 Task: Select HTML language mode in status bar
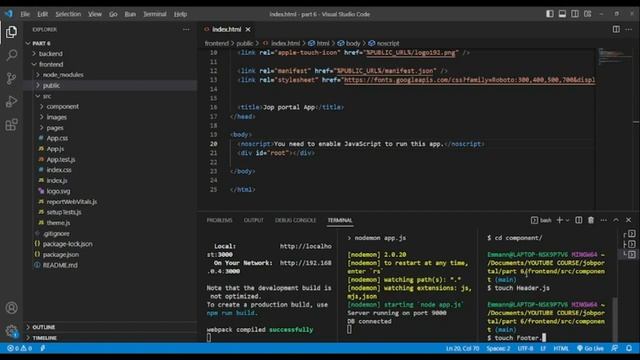[x=561, y=348]
